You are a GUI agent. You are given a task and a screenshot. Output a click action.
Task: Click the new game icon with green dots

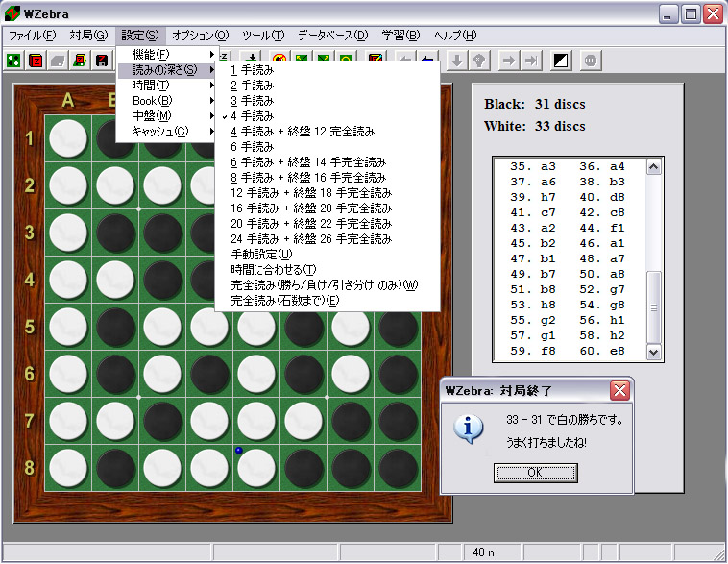[x=13, y=61]
